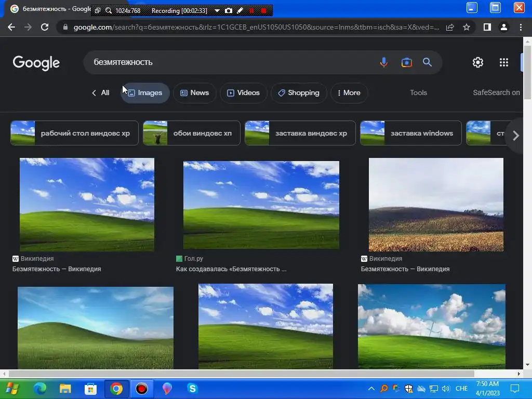Open Google quick settings gear

[x=478, y=62]
